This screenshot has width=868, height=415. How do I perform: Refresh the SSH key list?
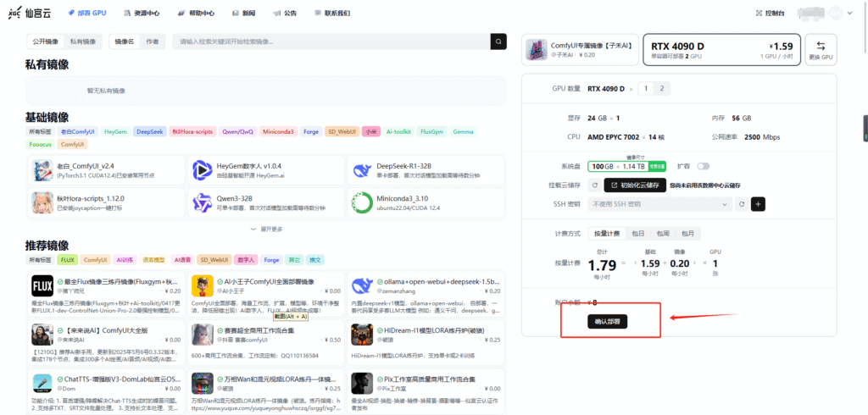[x=743, y=204]
